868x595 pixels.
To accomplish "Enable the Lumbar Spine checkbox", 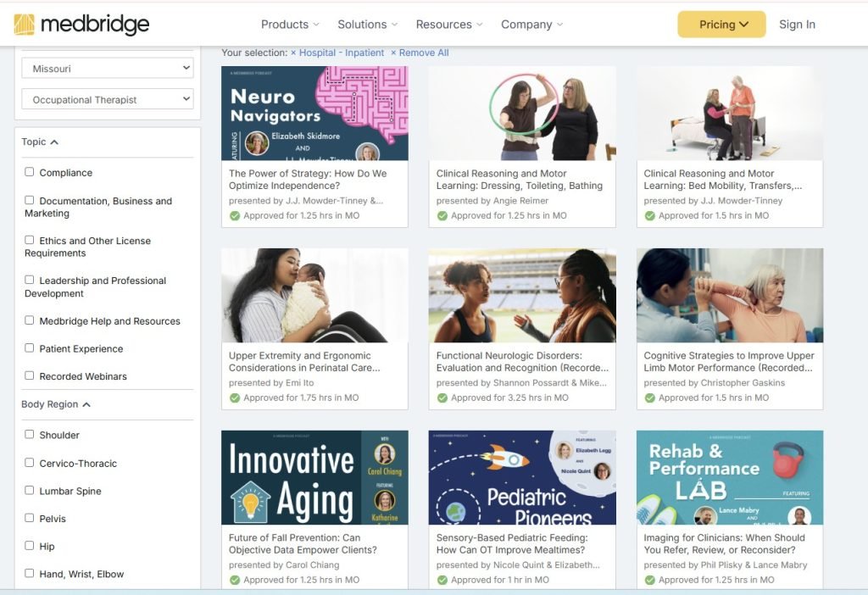I will click(x=30, y=491).
